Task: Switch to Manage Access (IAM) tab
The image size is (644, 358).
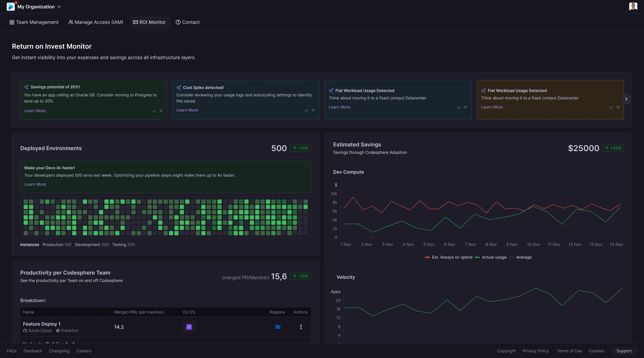Action: pyautogui.click(x=96, y=22)
